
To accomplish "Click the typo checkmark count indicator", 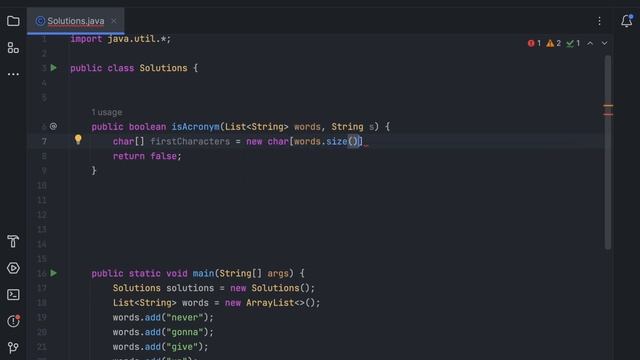I will click(573, 43).
